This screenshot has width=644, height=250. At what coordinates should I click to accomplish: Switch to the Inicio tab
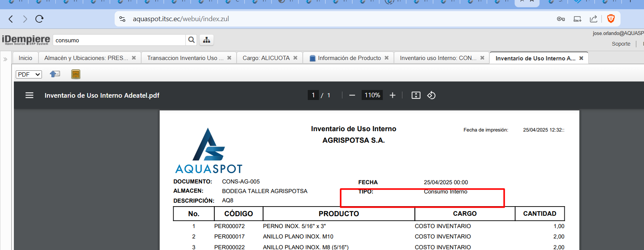click(x=25, y=58)
